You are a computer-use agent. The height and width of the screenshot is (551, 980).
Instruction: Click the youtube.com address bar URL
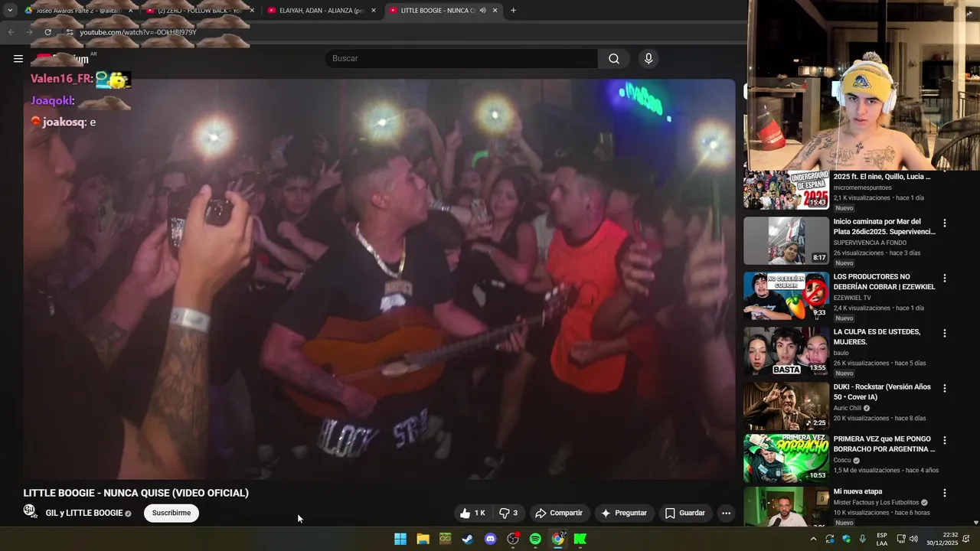(x=138, y=32)
